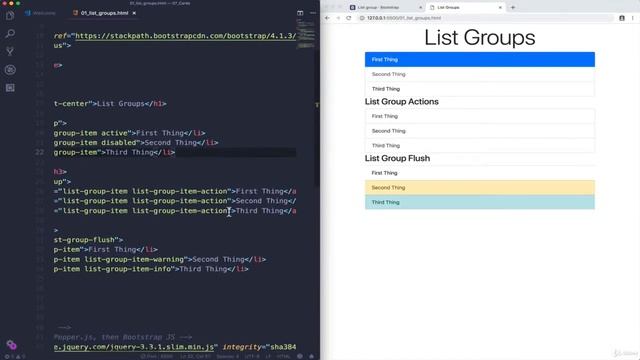The height and width of the screenshot is (360, 640).
Task: Click the site info icon in address bar
Action: (362, 18)
